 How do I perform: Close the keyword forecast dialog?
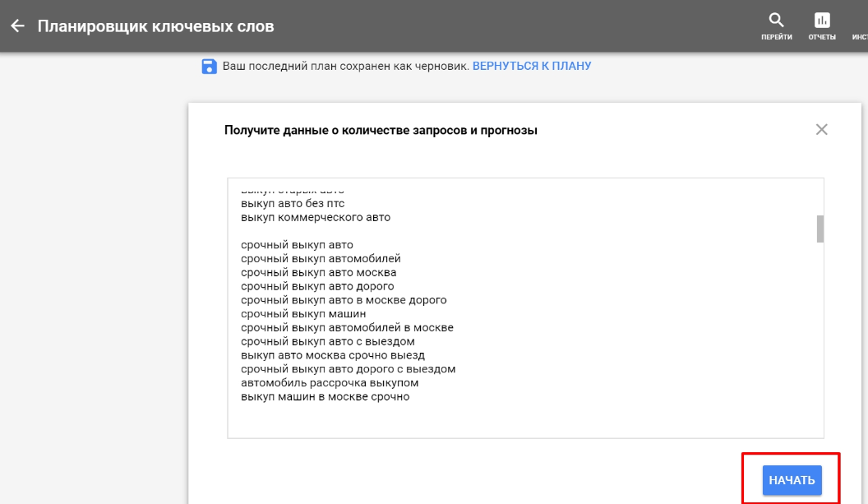(821, 130)
